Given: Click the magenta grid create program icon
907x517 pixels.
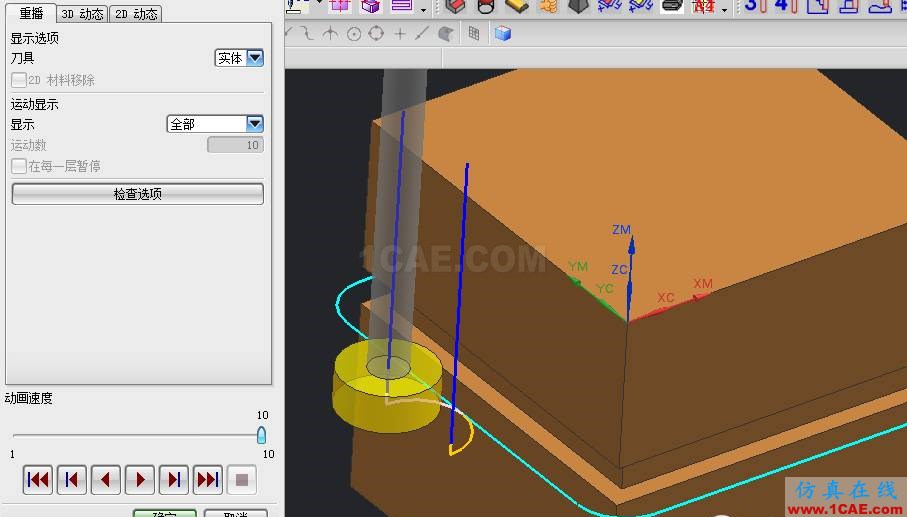Looking at the screenshot, I should (340, 6).
